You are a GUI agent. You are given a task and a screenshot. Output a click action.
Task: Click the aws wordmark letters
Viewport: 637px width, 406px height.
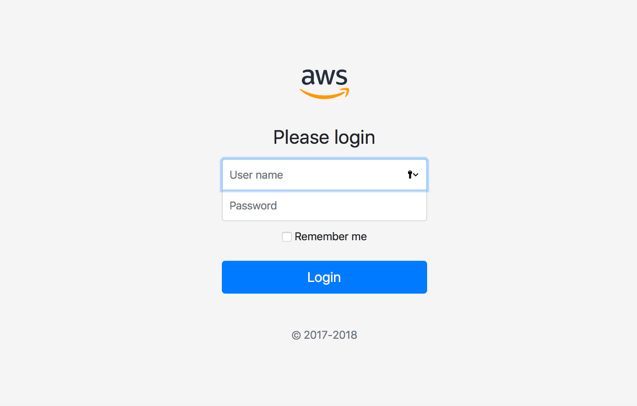pos(324,77)
